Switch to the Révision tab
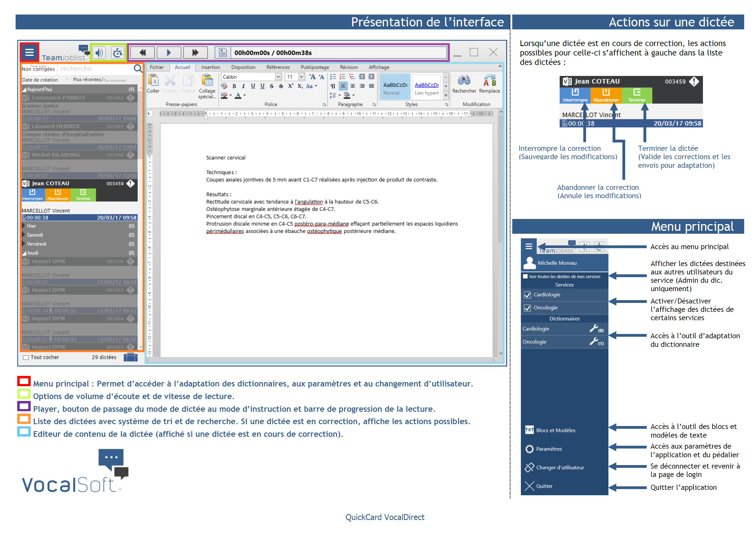Screen dimensions: 756x534 (349, 67)
